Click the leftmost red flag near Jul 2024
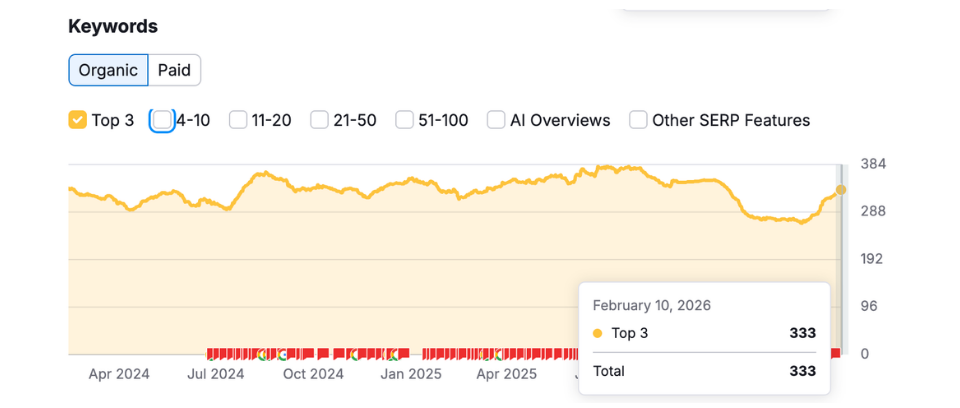Screen dimensions: 960x408 click(211, 353)
